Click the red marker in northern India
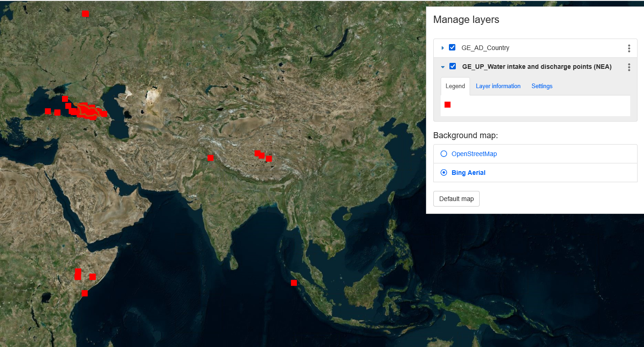Image resolution: width=644 pixels, height=347 pixels. click(210, 158)
